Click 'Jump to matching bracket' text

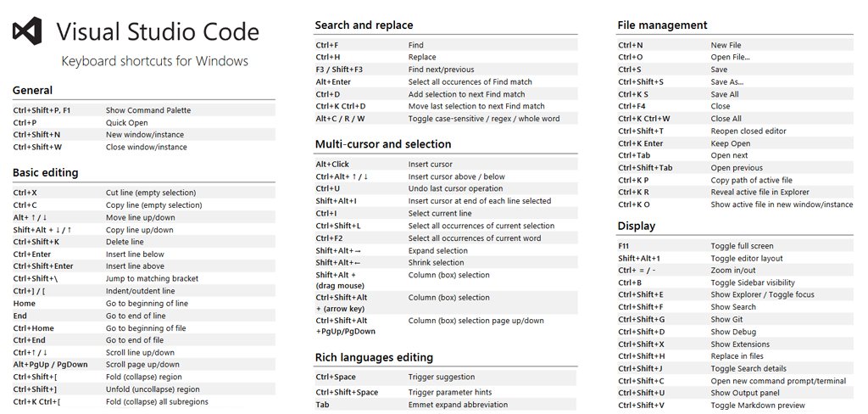click(x=152, y=278)
